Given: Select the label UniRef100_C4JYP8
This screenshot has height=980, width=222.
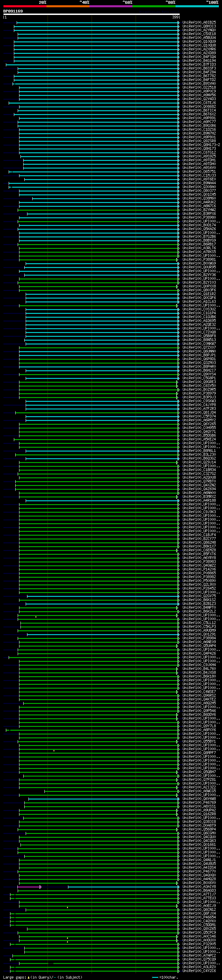Looking at the screenshot, I should pos(199,405).
